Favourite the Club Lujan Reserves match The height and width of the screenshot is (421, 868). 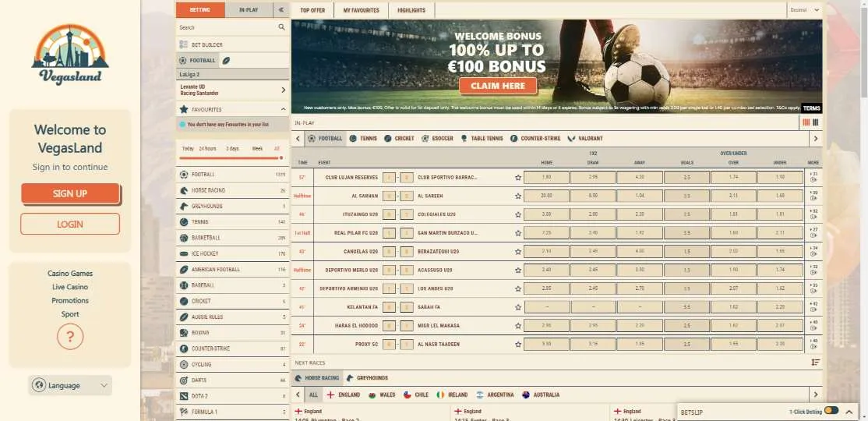[x=518, y=177]
